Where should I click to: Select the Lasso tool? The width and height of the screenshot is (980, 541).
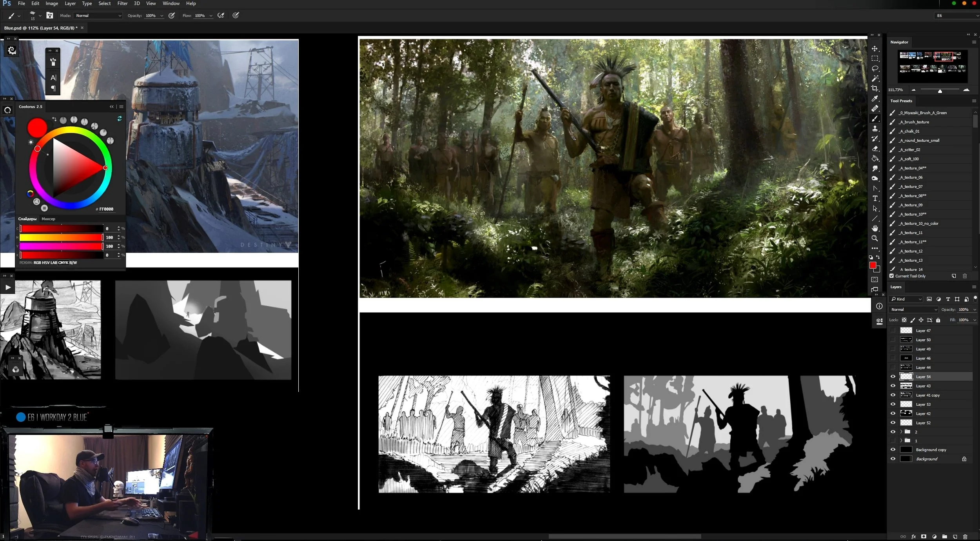[x=875, y=69]
